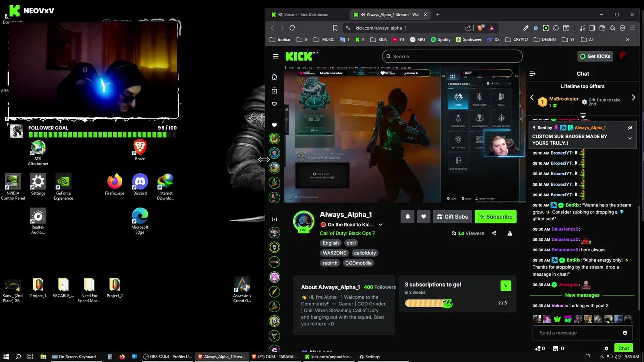Select the English tag
The height and width of the screenshot is (362, 644).
[331, 243]
